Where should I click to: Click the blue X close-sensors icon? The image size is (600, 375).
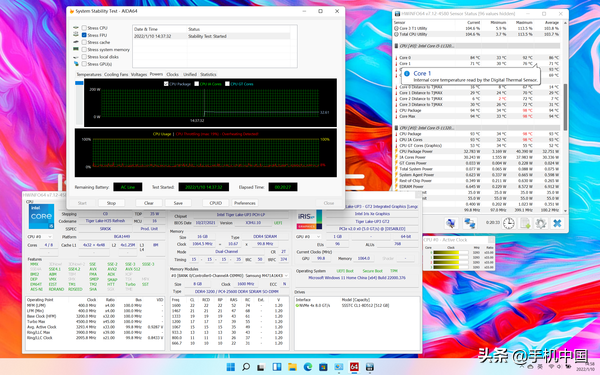[x=557, y=223]
